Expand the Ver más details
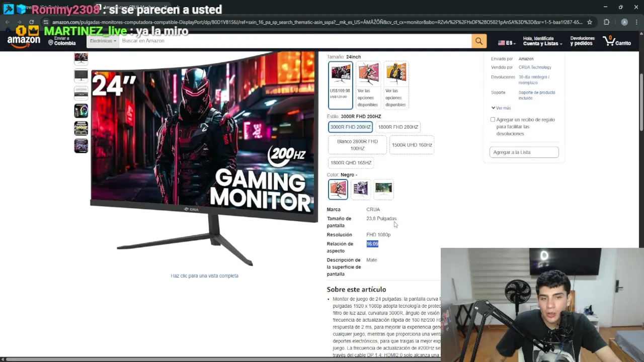The width and height of the screenshot is (644, 362). [501, 108]
